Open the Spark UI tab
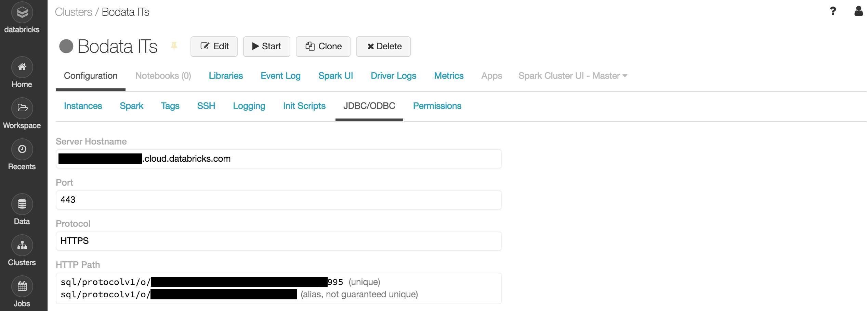The image size is (868, 311). [336, 76]
